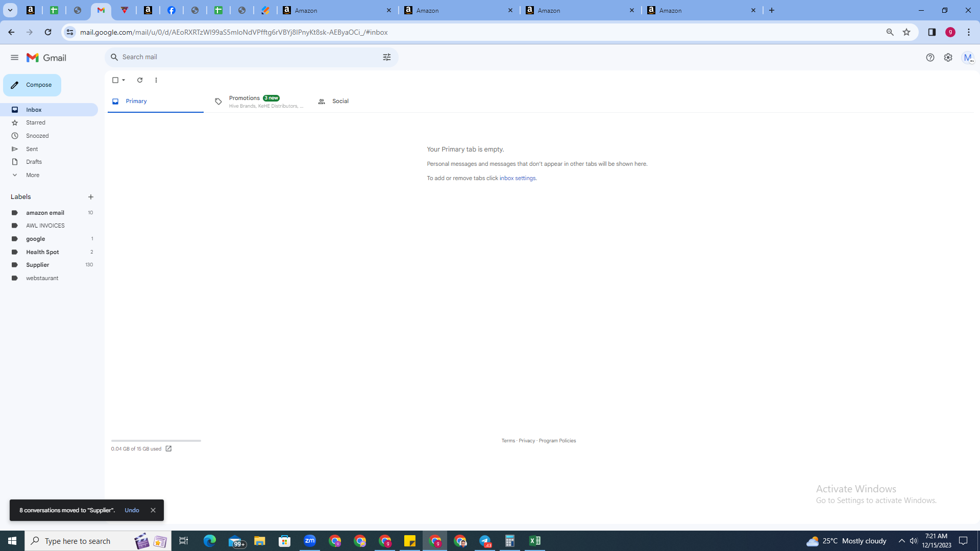Open the Snoozed folder

[49, 136]
